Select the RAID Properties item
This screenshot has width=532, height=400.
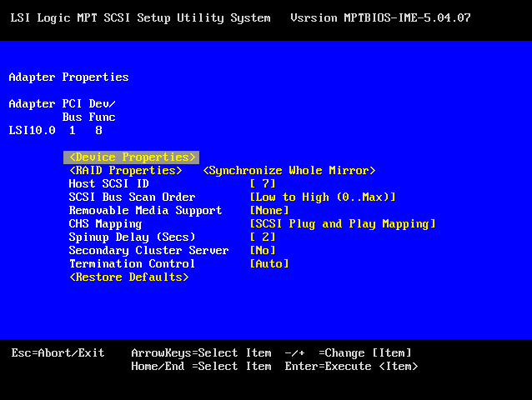[126, 171]
